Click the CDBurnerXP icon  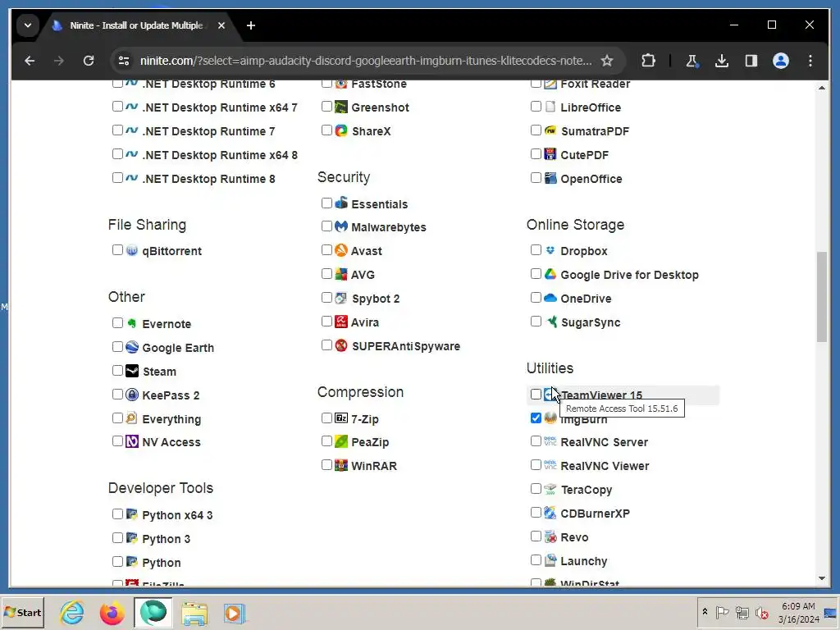550,513
